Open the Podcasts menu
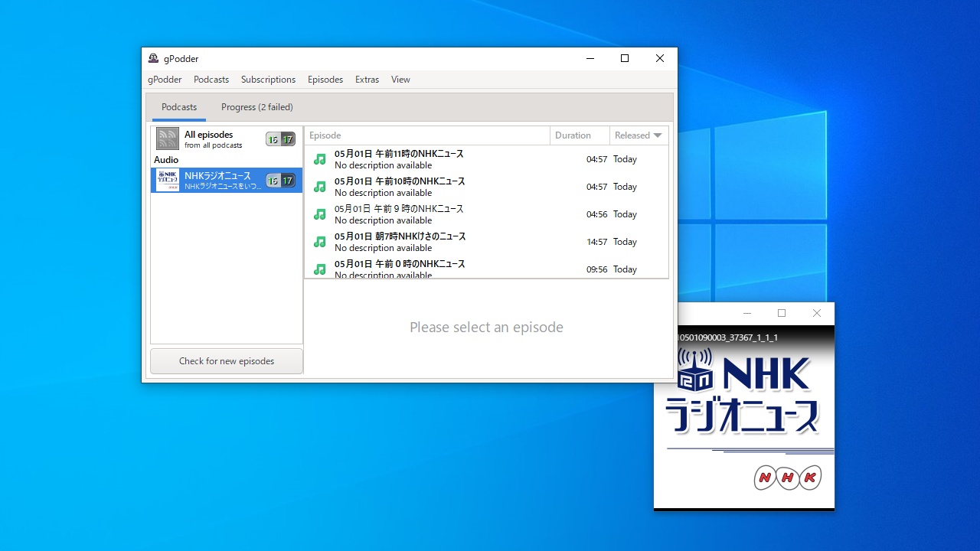Viewport: 980px width, 551px height. click(x=211, y=80)
